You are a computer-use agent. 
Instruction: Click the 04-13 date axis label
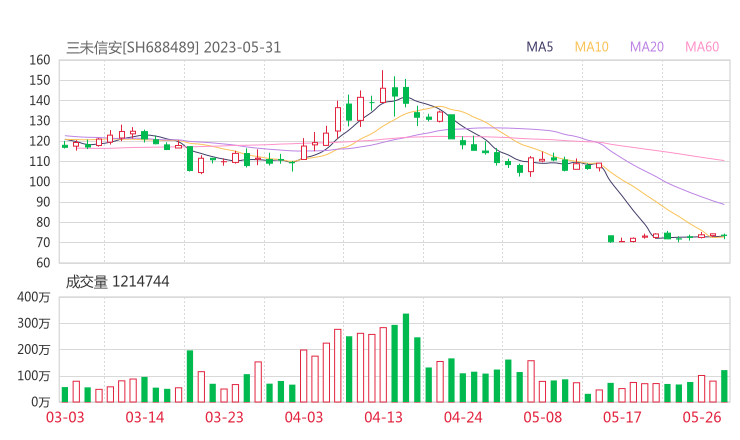tap(384, 417)
